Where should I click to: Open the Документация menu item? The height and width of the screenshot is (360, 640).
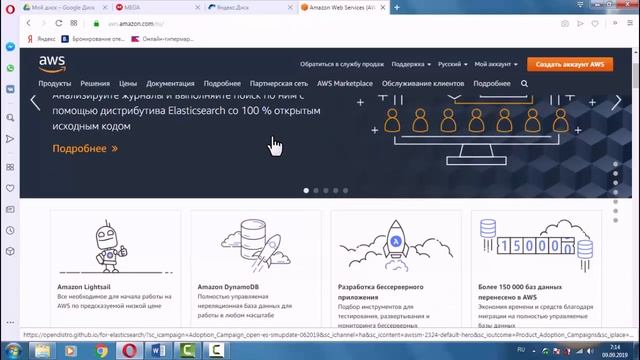tap(170, 84)
